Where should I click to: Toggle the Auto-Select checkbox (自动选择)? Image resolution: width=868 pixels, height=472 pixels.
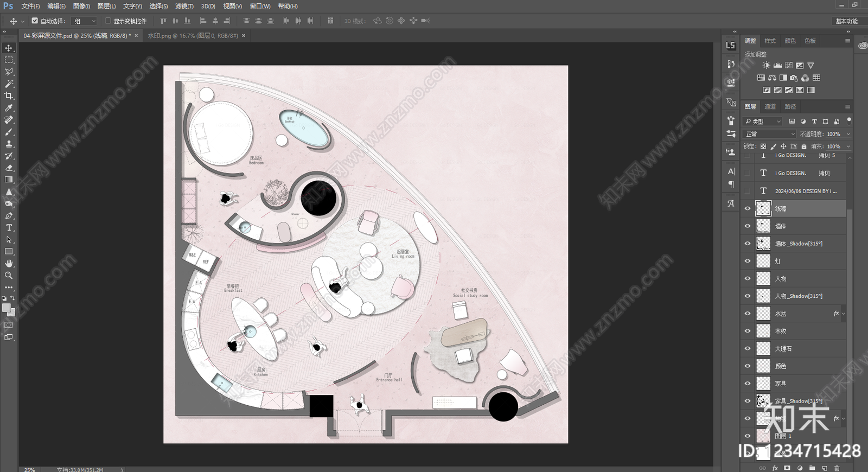(35, 21)
